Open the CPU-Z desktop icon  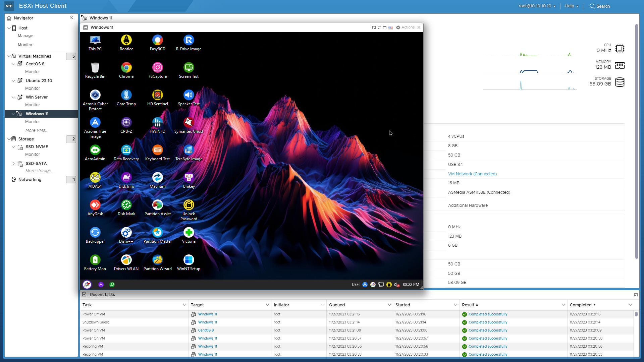(x=126, y=123)
